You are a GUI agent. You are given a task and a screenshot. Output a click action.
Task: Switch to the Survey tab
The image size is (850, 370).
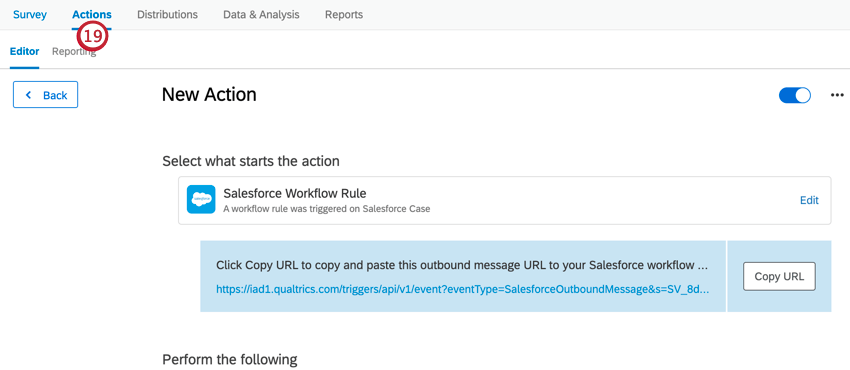(30, 15)
